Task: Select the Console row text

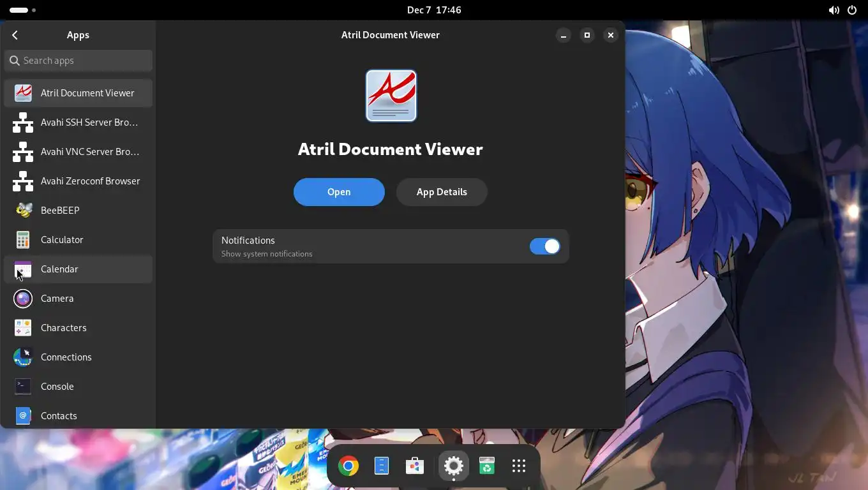Action: point(57,387)
